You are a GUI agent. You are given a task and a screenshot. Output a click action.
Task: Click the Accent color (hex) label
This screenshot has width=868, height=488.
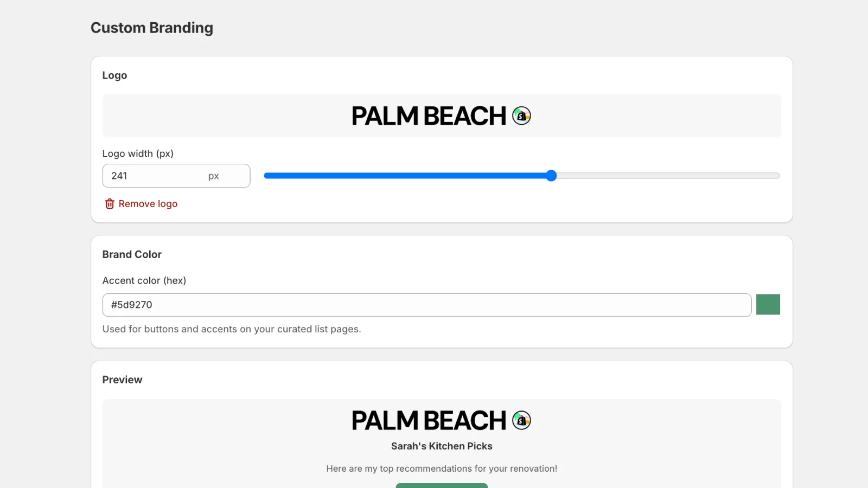pyautogui.click(x=144, y=280)
